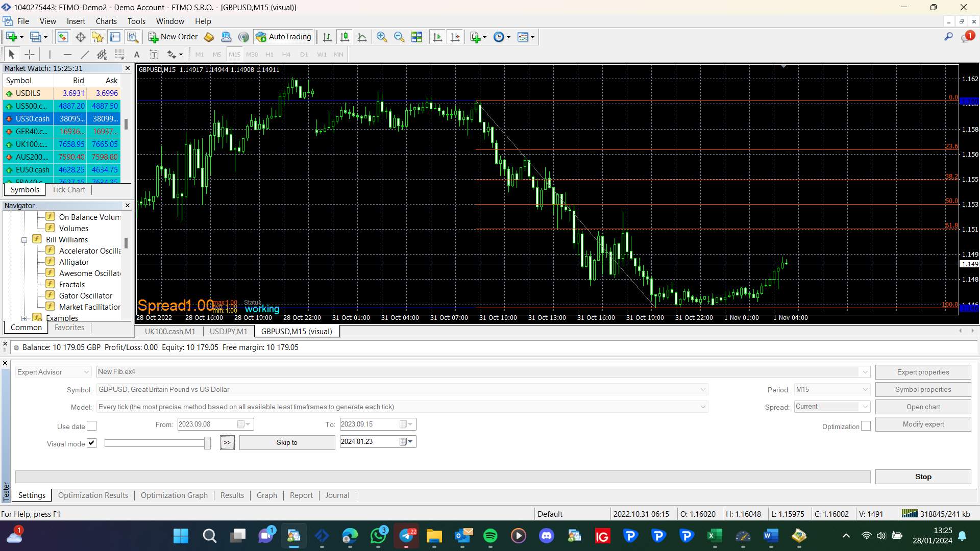Toggle the Use date checkbox

[91, 426]
